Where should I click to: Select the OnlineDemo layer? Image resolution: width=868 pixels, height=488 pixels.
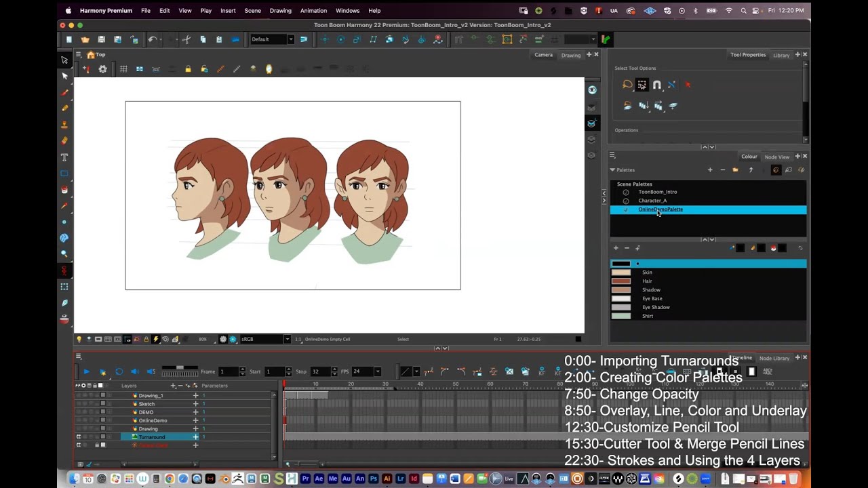point(153,420)
